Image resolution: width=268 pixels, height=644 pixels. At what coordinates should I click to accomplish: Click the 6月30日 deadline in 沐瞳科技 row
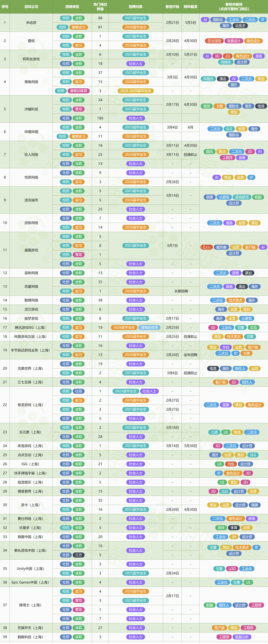[x=191, y=105]
